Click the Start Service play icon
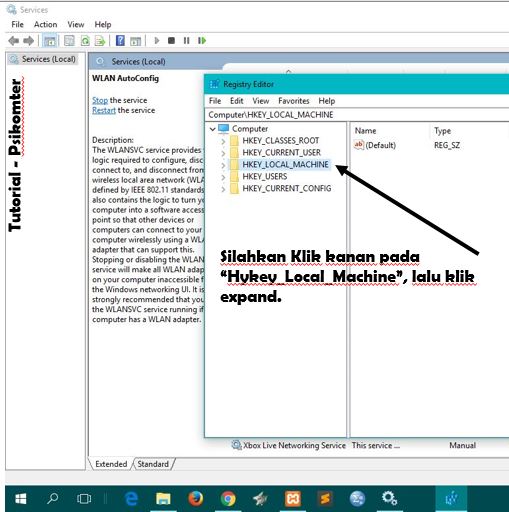 point(157,41)
